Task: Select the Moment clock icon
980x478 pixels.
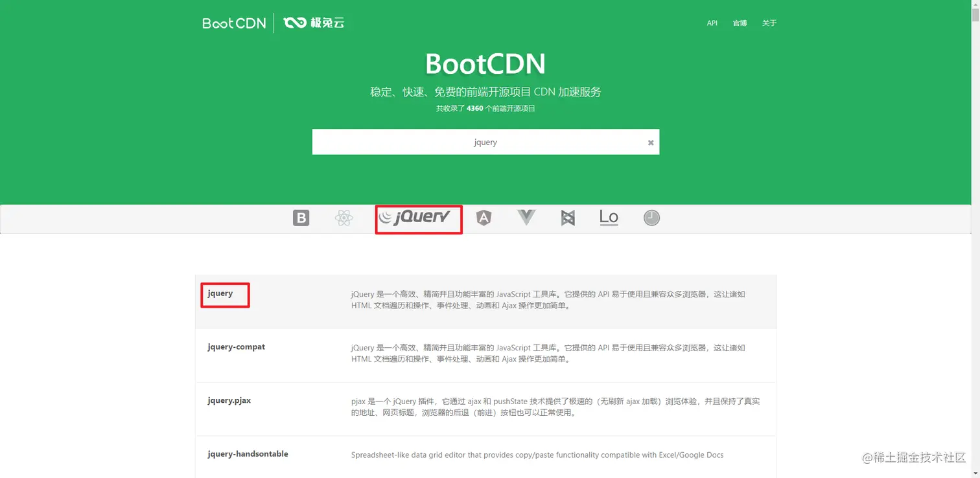Action: pos(651,218)
